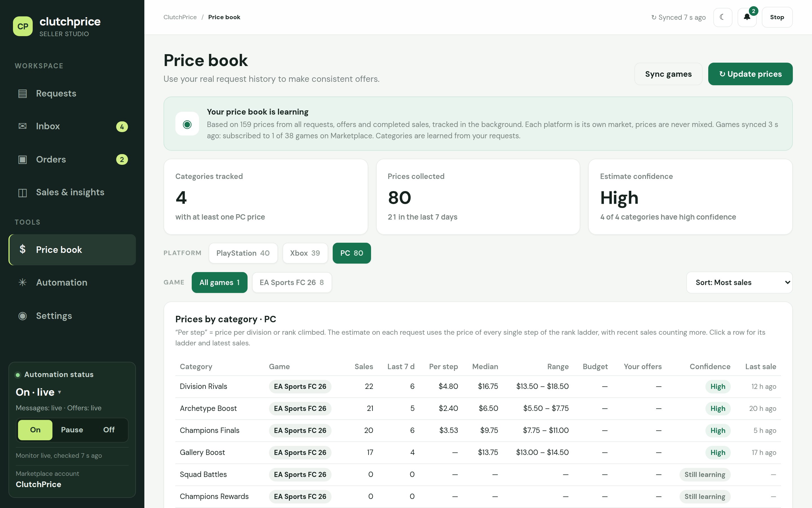Click the Prices collected 80 card
Screen dimensions: 812x508
coord(478,197)
